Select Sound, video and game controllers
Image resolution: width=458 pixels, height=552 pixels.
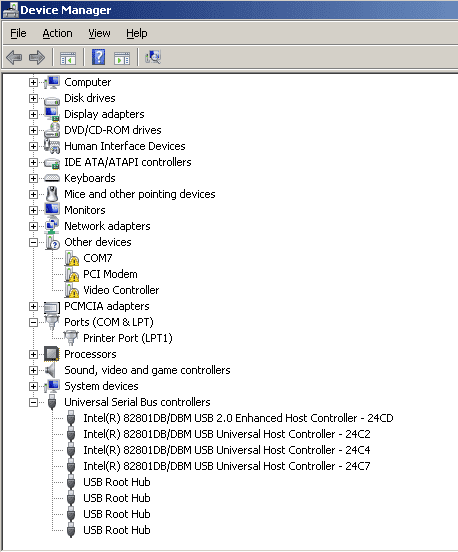[147, 370]
